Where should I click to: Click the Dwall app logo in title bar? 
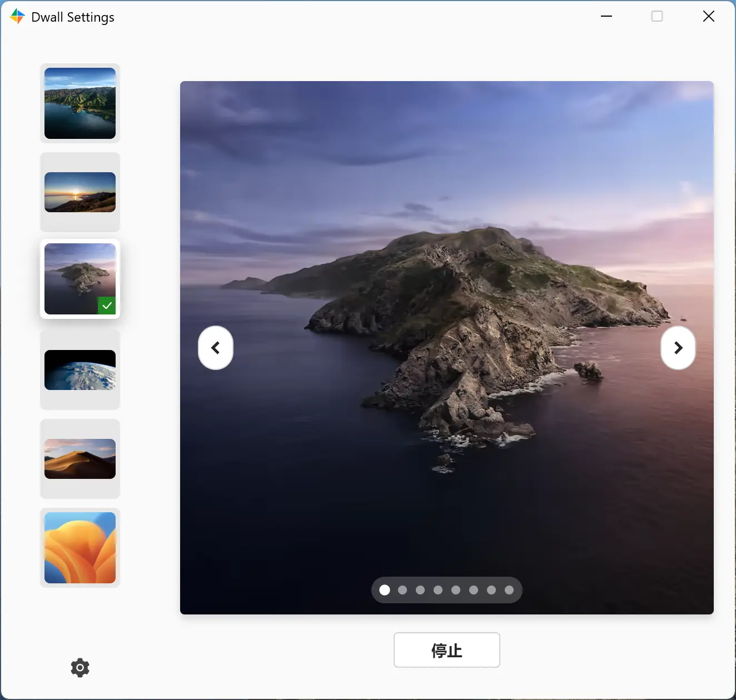coord(17,17)
